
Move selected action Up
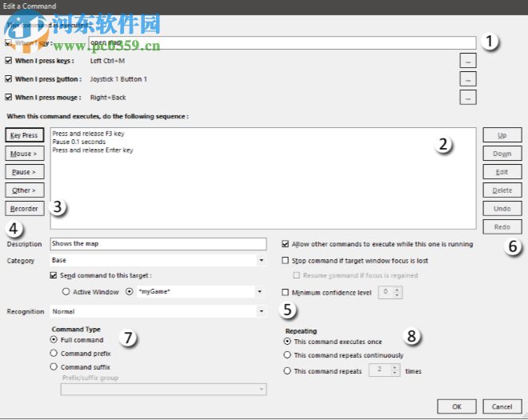coord(502,135)
